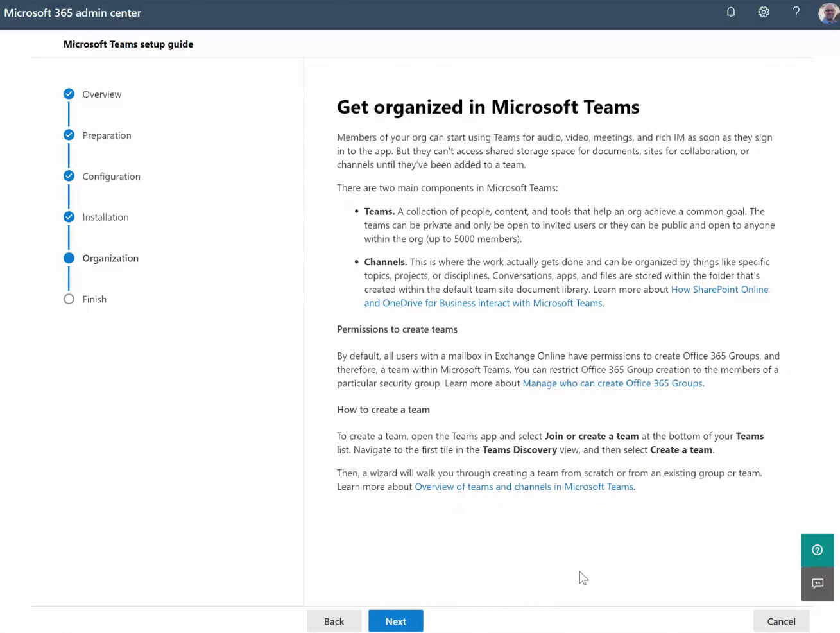Click the Microsoft 365 admin center title
The height and width of the screenshot is (633, 840).
[x=73, y=13]
